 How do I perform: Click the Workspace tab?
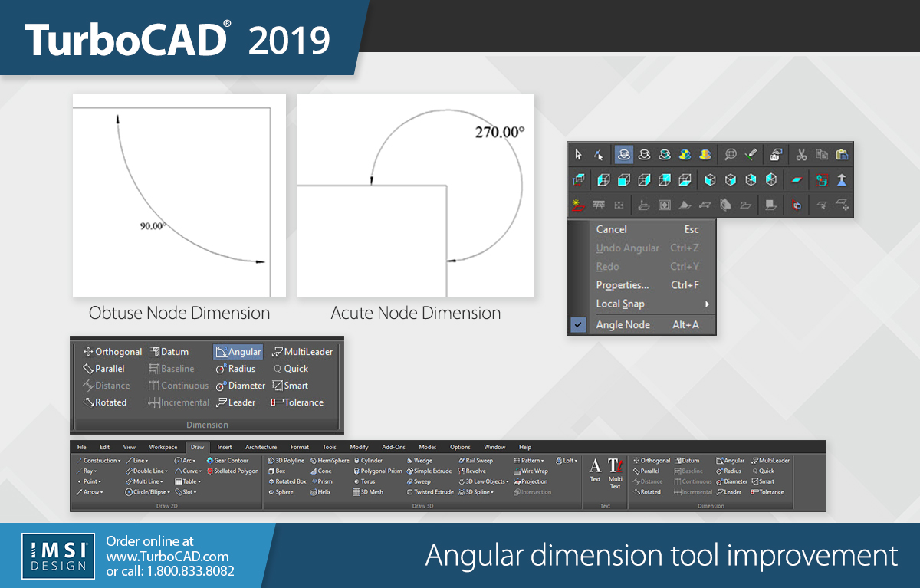[x=163, y=447]
